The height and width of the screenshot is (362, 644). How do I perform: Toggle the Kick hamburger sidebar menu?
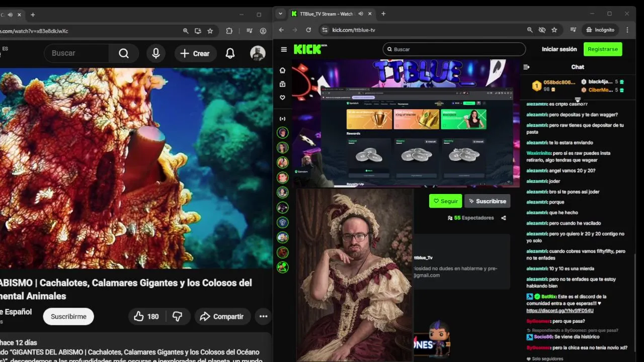click(284, 49)
